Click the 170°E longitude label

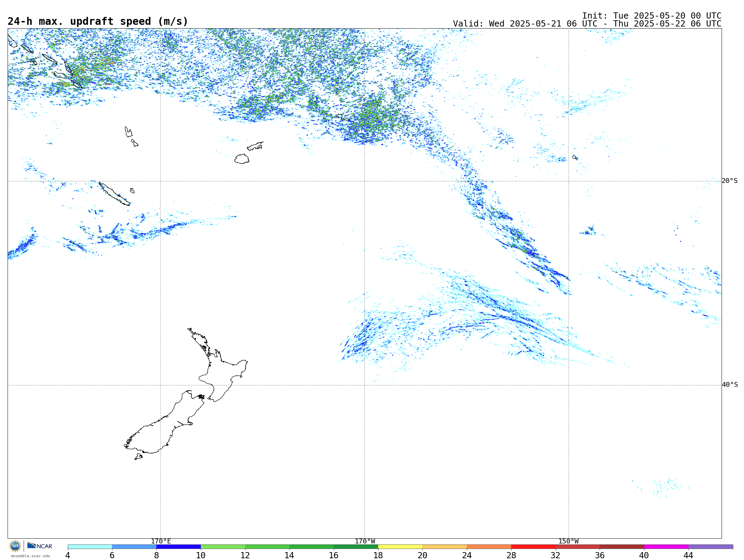[x=161, y=541]
